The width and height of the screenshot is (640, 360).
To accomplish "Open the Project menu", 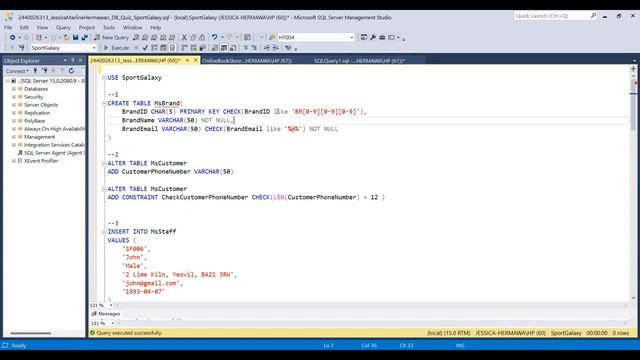I will [87, 27].
